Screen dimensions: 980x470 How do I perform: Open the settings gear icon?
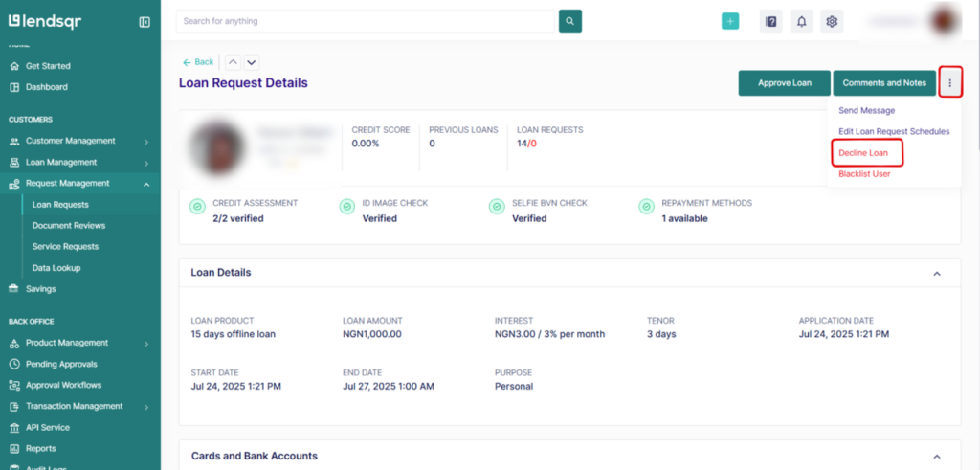(832, 21)
